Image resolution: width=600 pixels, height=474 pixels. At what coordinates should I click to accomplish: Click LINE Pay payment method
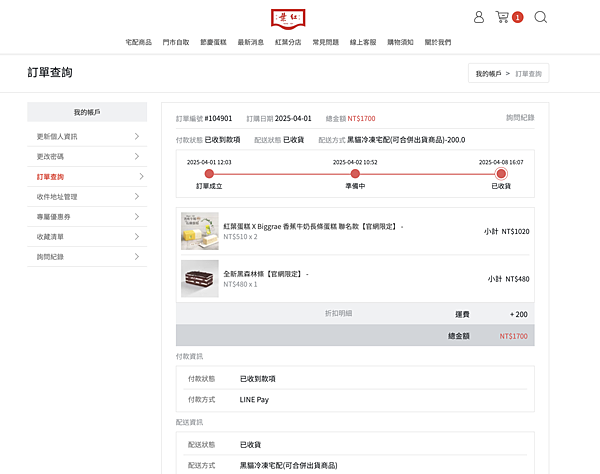click(254, 400)
